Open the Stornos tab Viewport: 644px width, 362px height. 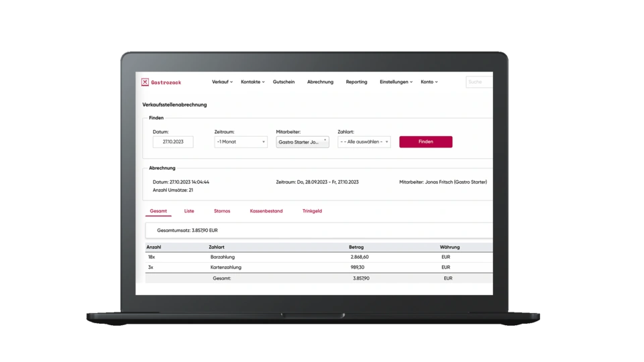click(x=221, y=211)
